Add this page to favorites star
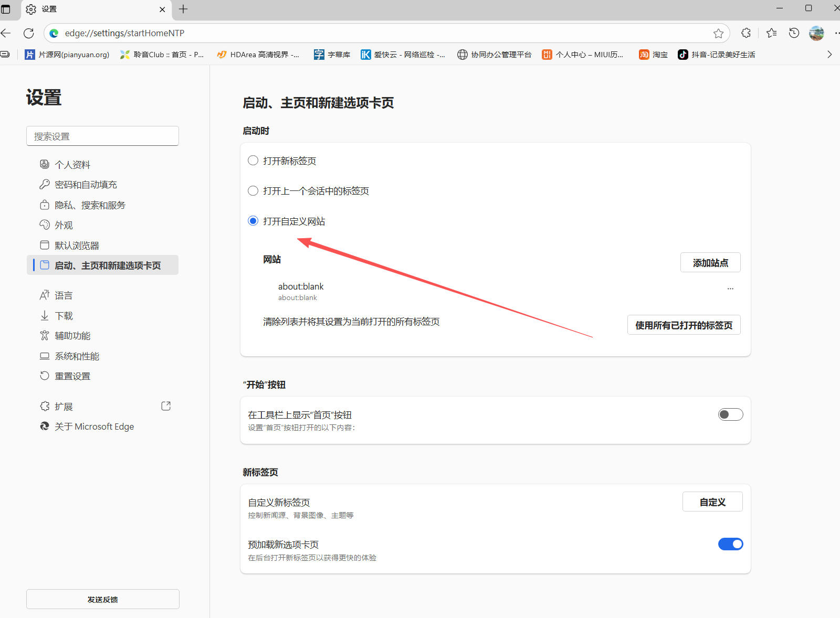 coord(718,34)
